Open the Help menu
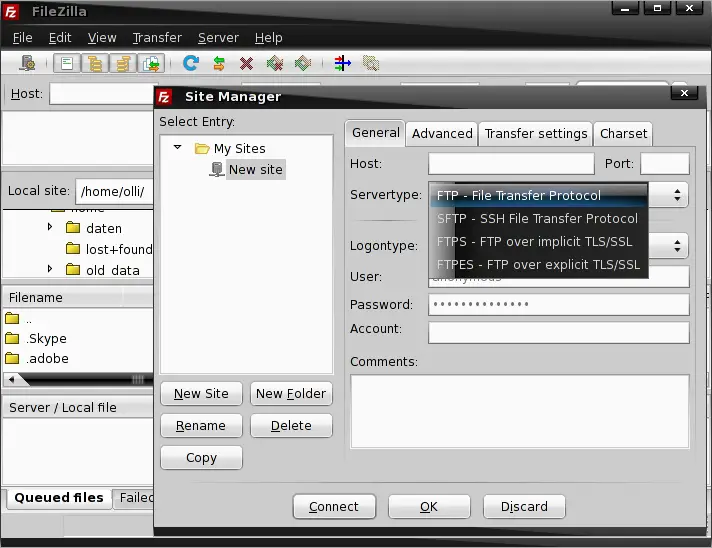This screenshot has width=712, height=548. [x=268, y=38]
